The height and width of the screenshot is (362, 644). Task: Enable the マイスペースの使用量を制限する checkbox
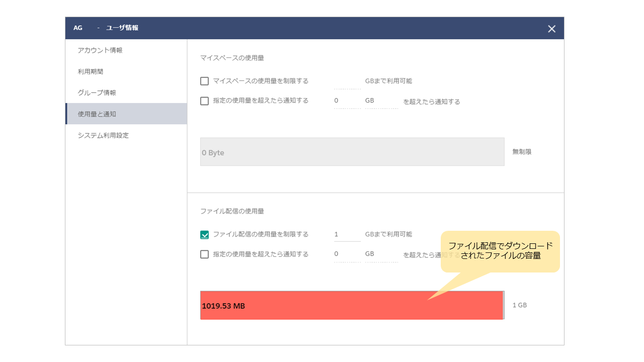coord(204,81)
